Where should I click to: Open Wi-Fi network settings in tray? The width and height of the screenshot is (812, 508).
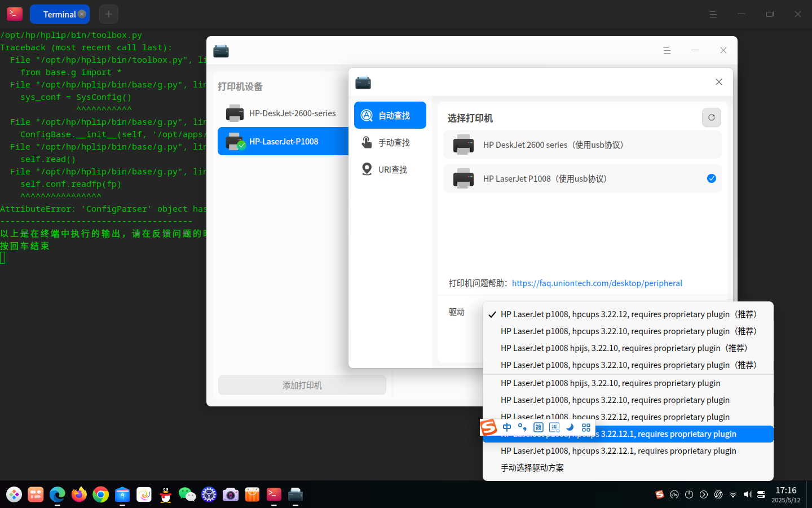click(733, 494)
